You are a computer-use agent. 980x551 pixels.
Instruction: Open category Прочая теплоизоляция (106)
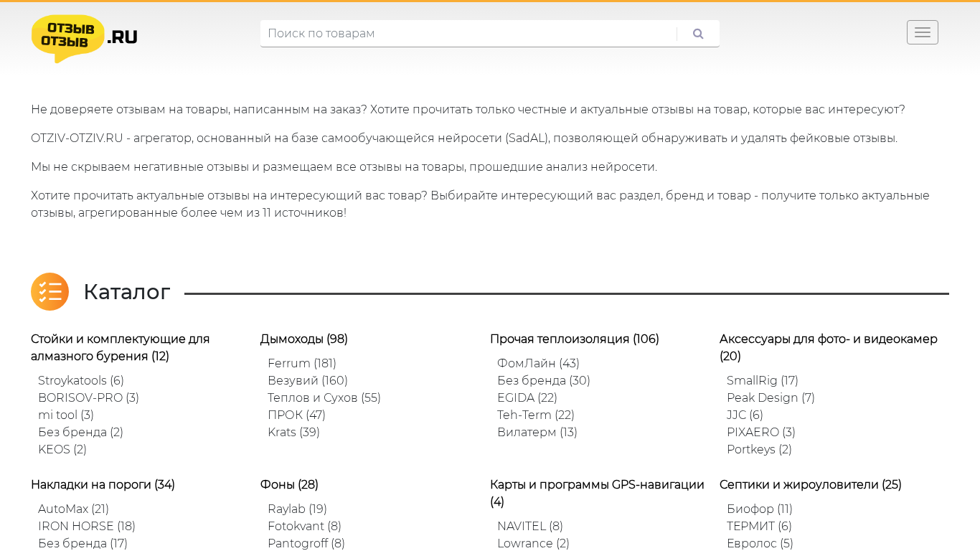click(x=575, y=339)
